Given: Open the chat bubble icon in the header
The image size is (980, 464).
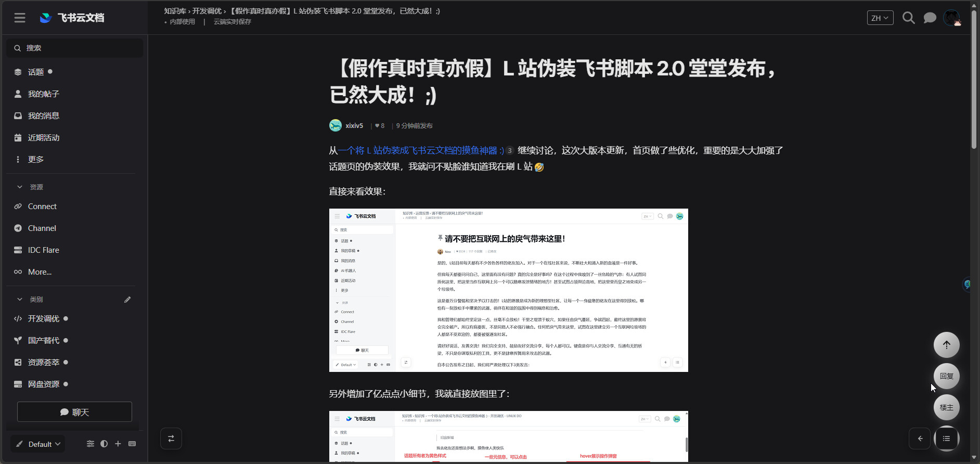Looking at the screenshot, I should click(930, 18).
